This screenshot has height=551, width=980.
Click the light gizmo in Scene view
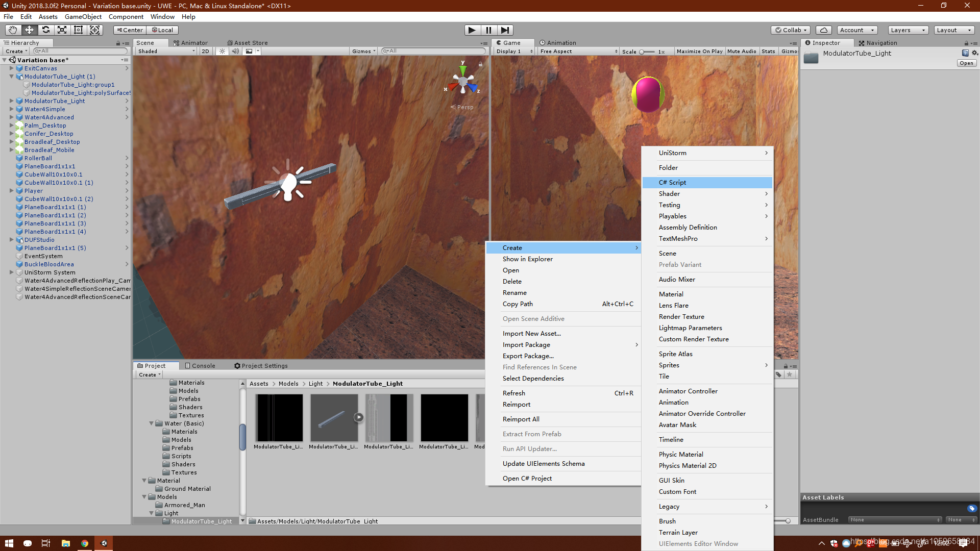point(289,182)
